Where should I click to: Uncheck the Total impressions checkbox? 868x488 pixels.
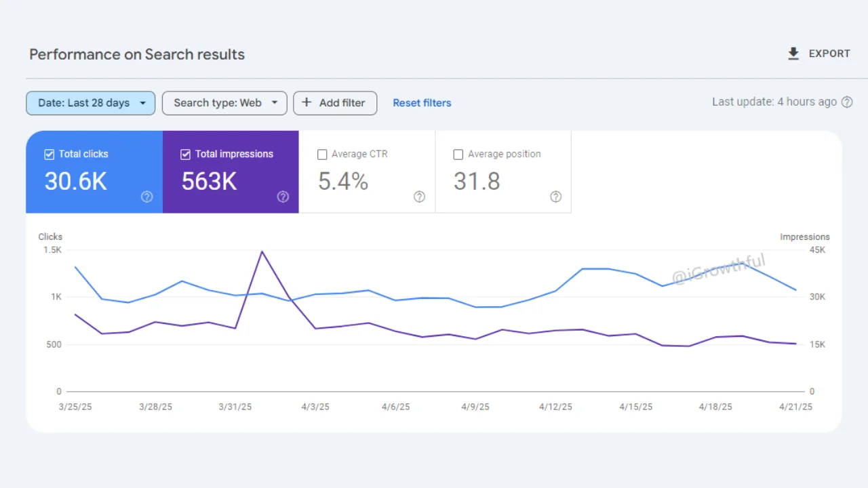(x=185, y=154)
